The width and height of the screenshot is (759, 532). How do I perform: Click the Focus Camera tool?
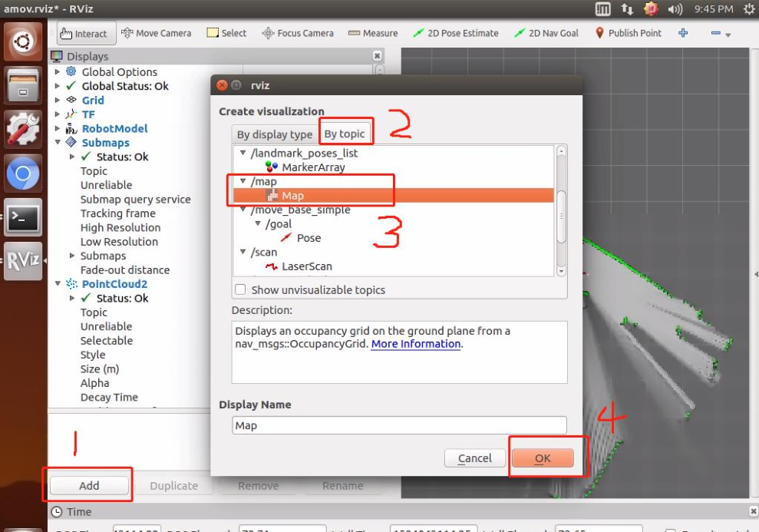[x=298, y=33]
